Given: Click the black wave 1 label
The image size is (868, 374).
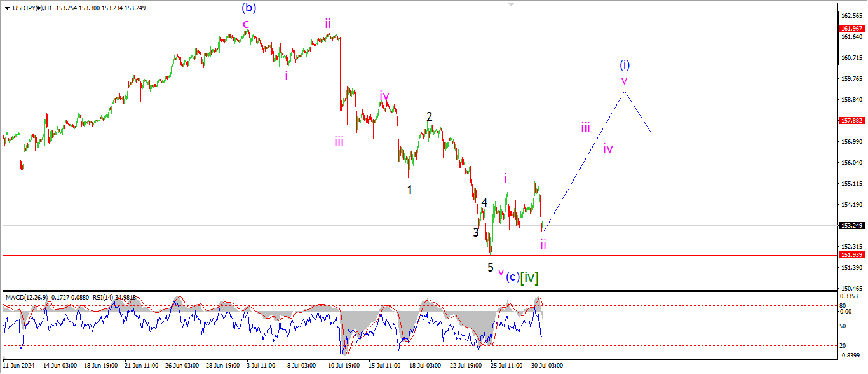Looking at the screenshot, I should point(410,190).
